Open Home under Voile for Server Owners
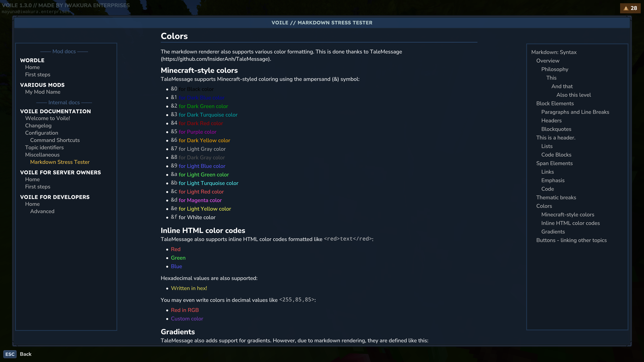Screen dimensions: 644x362 32,179
